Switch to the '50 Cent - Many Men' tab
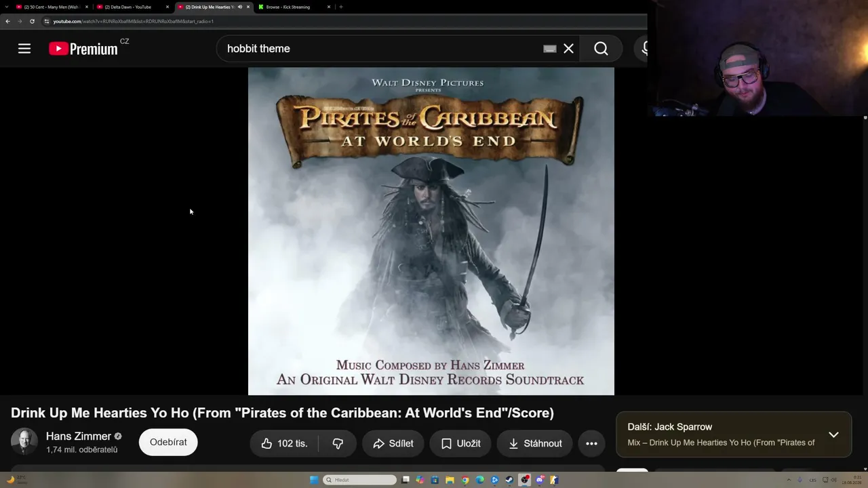 coord(51,7)
